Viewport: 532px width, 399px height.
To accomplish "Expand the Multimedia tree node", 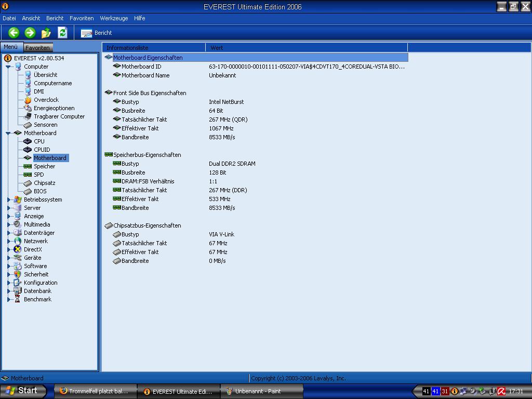I will coord(8,224).
